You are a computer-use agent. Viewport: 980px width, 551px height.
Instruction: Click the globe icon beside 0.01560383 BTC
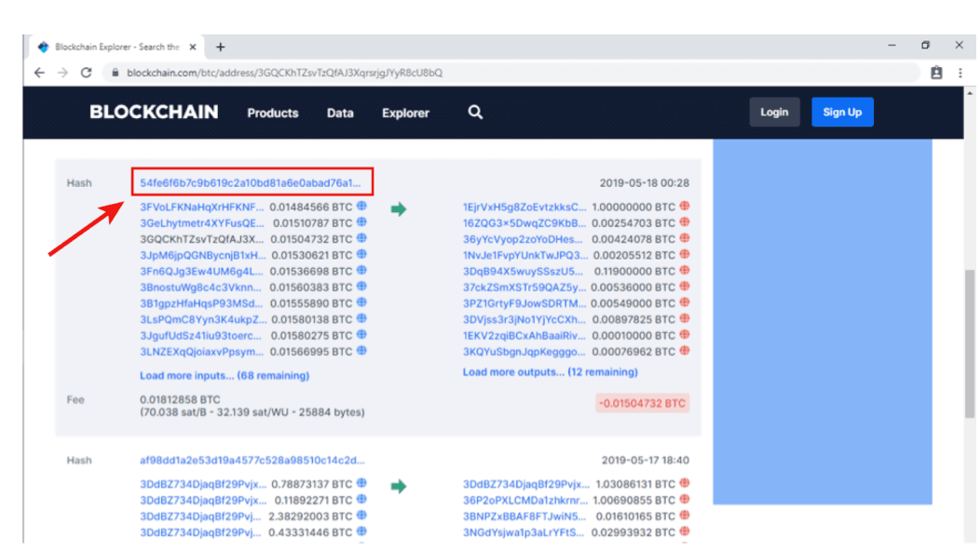click(x=361, y=287)
